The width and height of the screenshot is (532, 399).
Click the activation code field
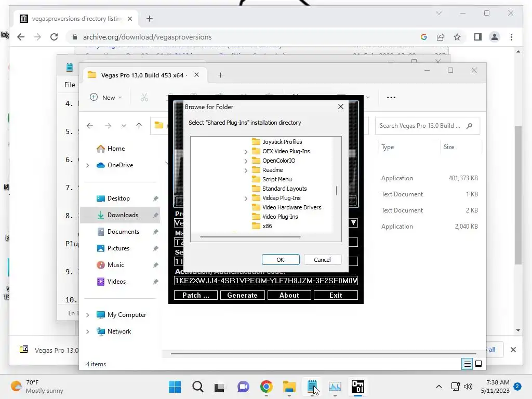(x=265, y=281)
